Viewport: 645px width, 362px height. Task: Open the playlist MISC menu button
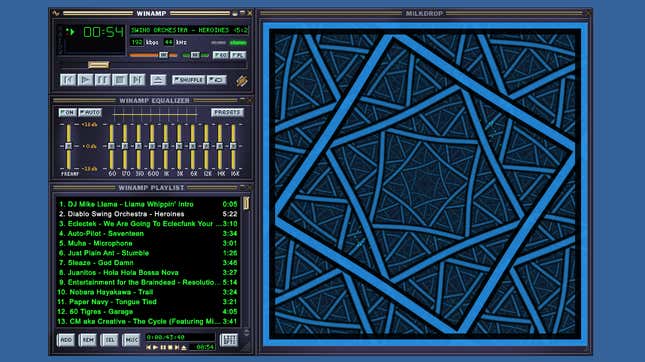pos(131,340)
